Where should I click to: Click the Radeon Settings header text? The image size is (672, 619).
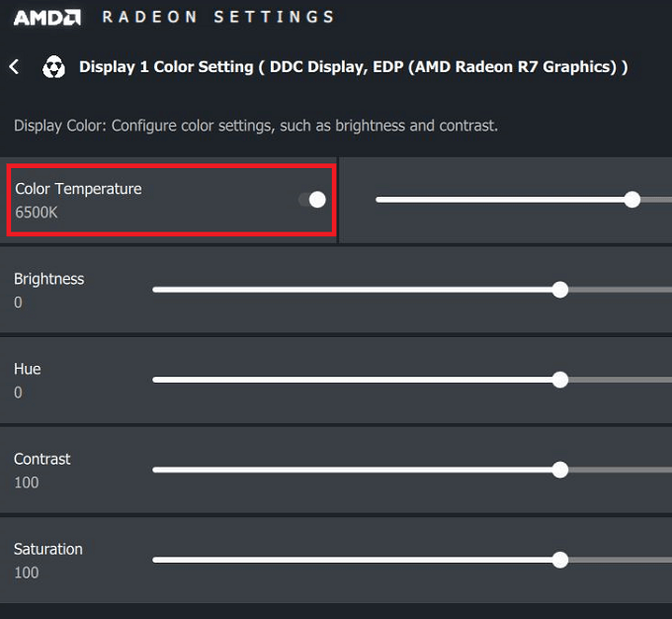click(x=218, y=17)
